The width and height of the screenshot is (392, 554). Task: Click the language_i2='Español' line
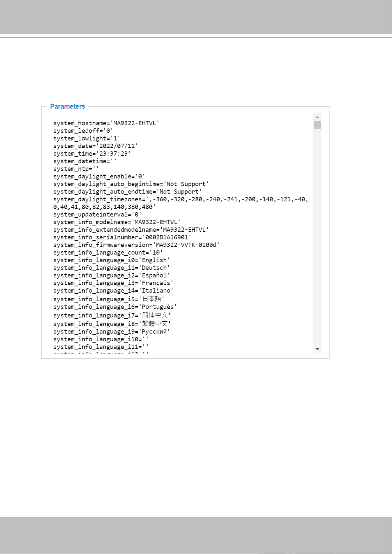[112, 276]
